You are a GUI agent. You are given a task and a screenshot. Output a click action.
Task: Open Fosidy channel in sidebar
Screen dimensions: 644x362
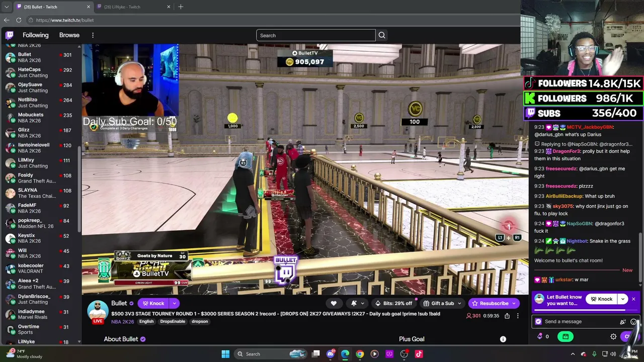pos(39,178)
